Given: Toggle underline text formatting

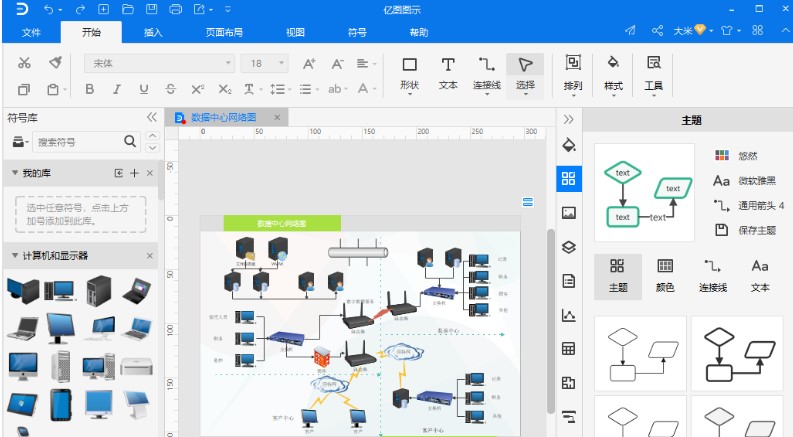Looking at the screenshot, I should tap(143, 88).
